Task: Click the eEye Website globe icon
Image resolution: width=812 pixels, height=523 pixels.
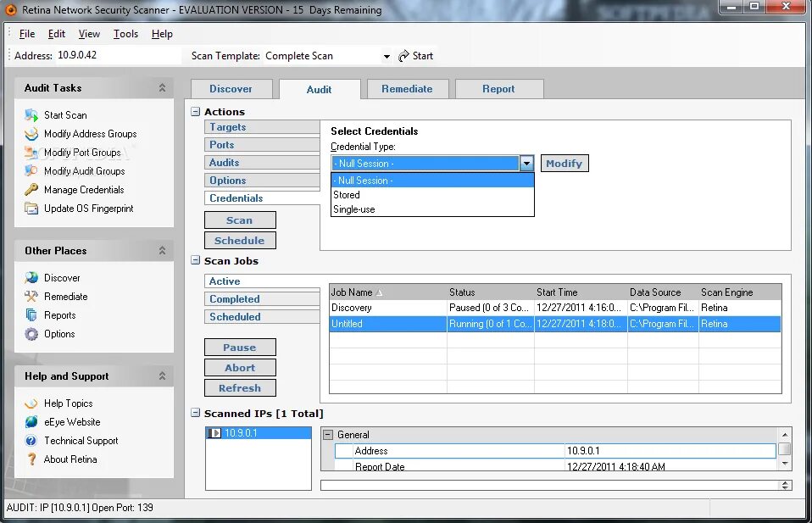Action: pyautogui.click(x=31, y=421)
